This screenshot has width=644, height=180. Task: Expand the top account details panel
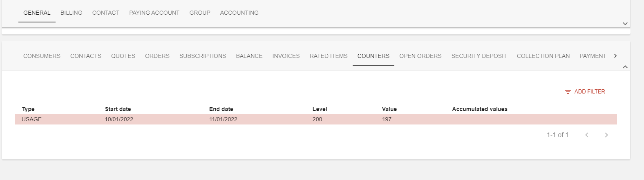click(625, 24)
